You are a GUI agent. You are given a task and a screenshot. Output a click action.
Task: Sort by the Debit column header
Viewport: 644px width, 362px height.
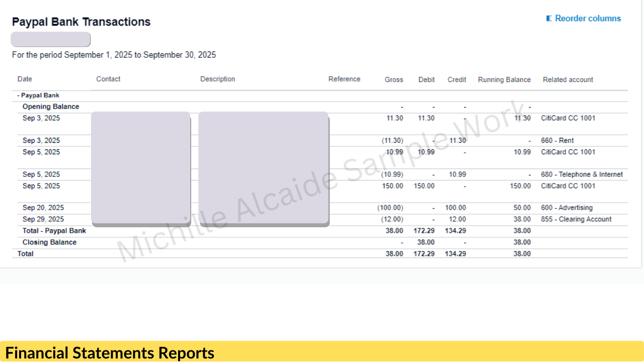pos(427,79)
